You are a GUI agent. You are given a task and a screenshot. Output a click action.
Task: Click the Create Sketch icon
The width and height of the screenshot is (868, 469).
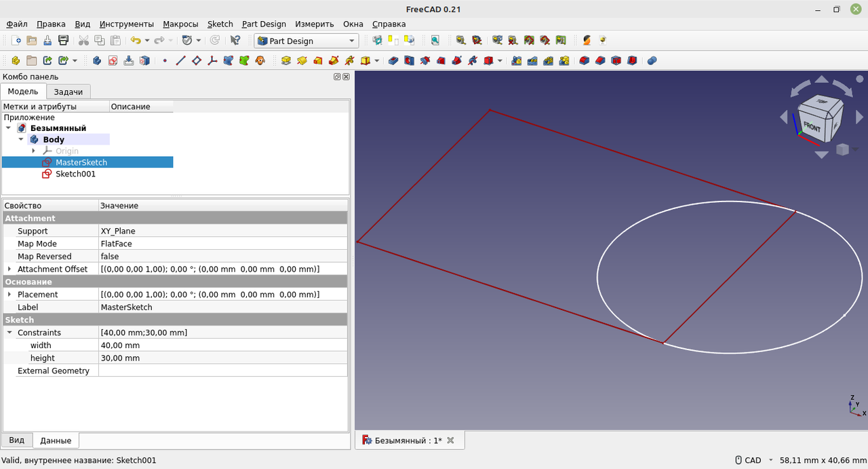(x=113, y=60)
